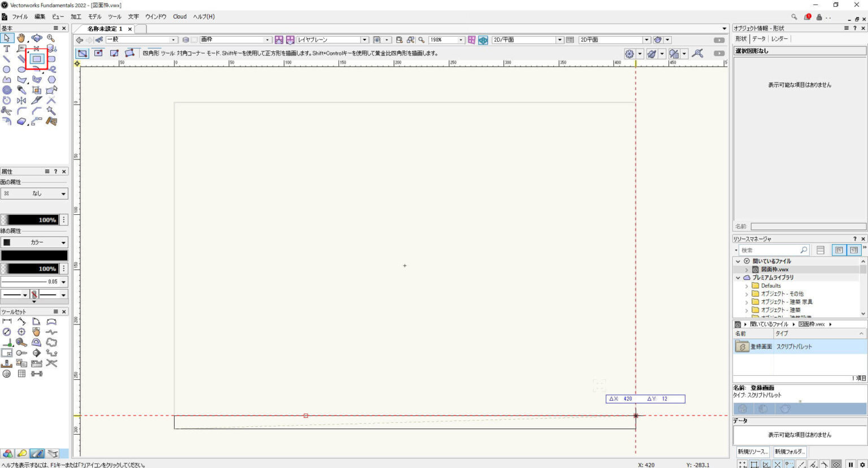Screen dimensions: 868x468
Task: Select the Mirror tool in the Basic palette
Action: pyautogui.click(x=21, y=100)
